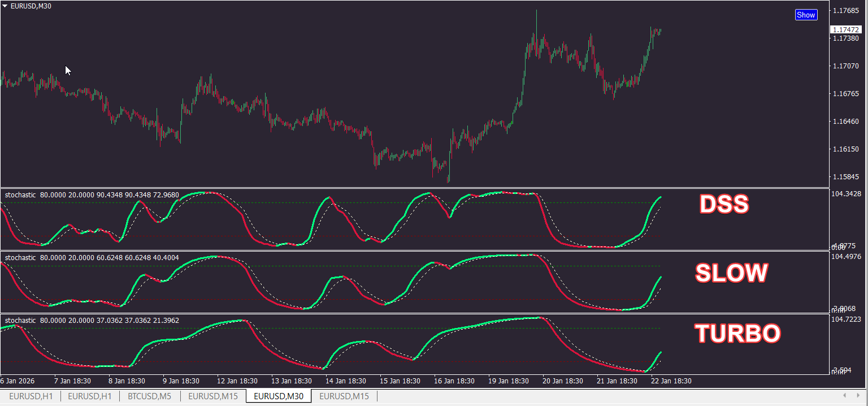868x406 pixels.
Task: Open the EURUSD,M30 chart dropdown arrow
Action: [x=5, y=6]
